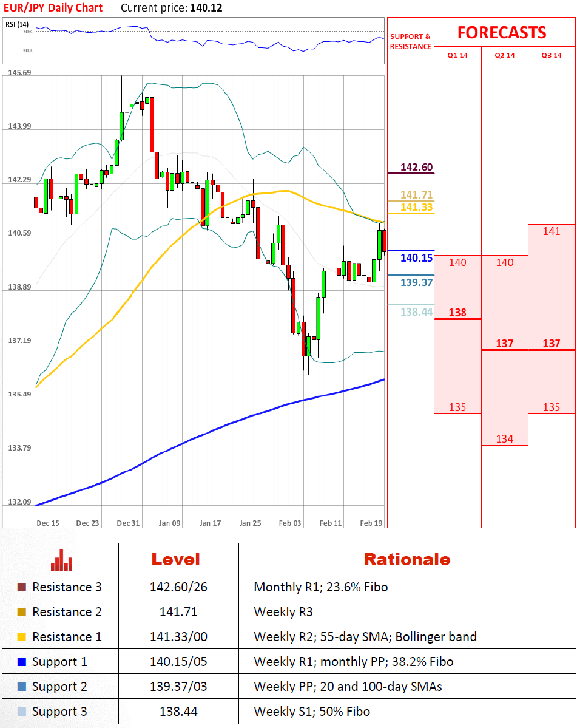The height and width of the screenshot is (728, 577).
Task: Select the Resistance 3 color swatch
Action: point(22,587)
